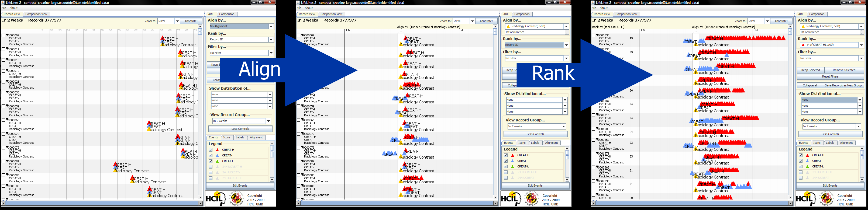The width and height of the screenshot is (868, 210).
Task: Click Collapse all button in right window
Action: 810,86
